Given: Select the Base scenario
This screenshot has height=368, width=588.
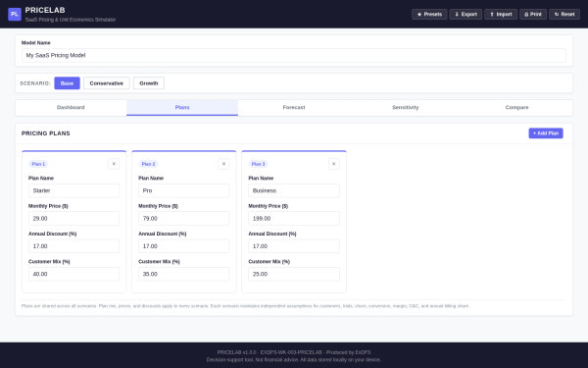Looking at the screenshot, I should point(67,83).
